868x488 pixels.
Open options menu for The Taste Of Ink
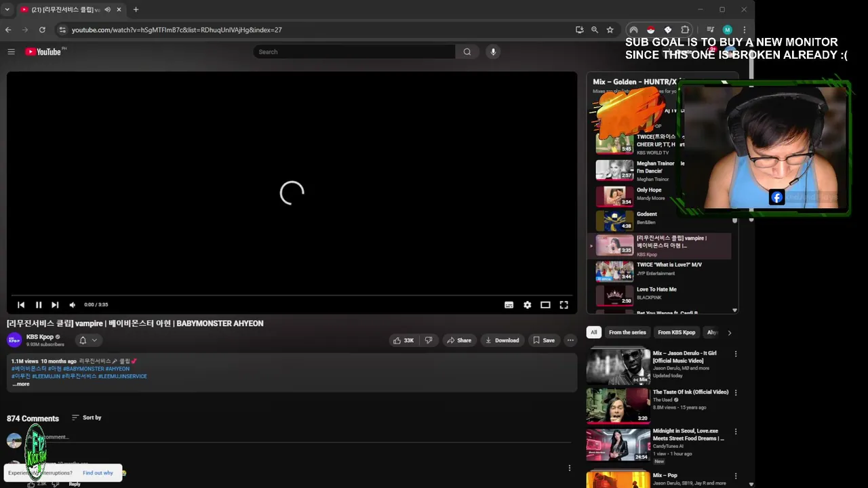pos(736,392)
